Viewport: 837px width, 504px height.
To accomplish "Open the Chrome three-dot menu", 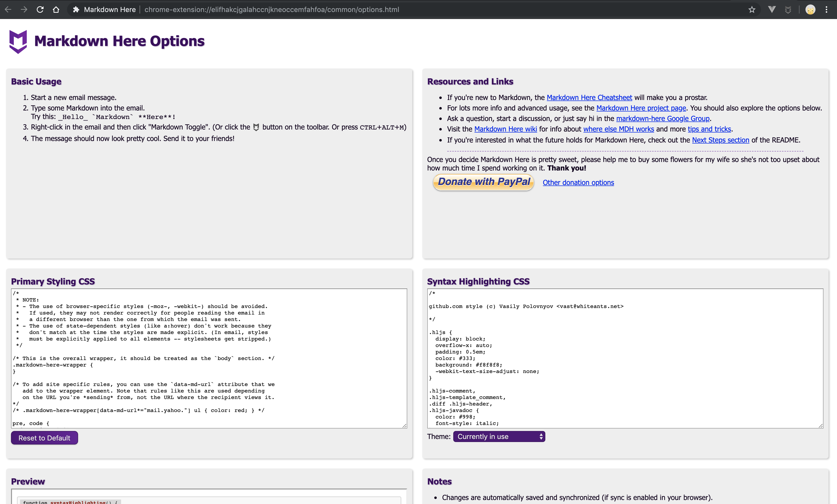I will point(826,9).
